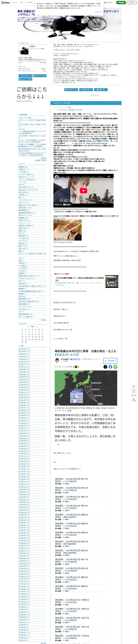Viewport: 138px width, 644px height.
Task: Open やはりトランプやる気 in recent articles
Action: 25,118
